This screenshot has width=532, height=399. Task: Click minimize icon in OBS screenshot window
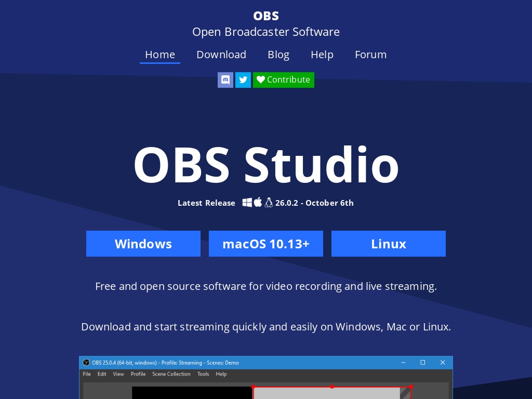click(x=403, y=362)
